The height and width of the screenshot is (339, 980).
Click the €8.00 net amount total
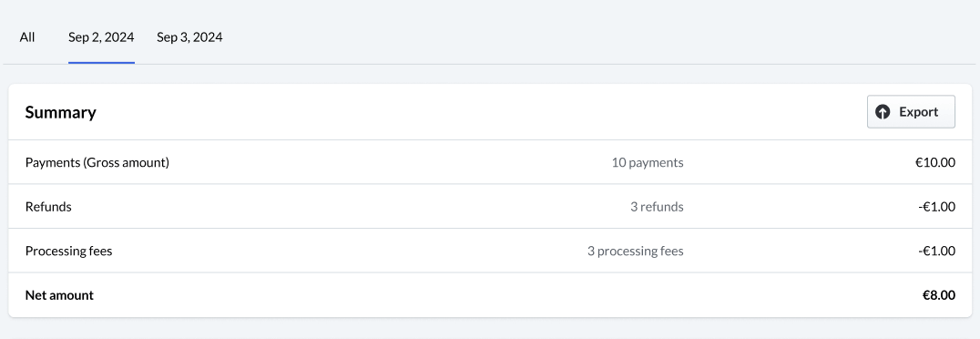(x=939, y=295)
